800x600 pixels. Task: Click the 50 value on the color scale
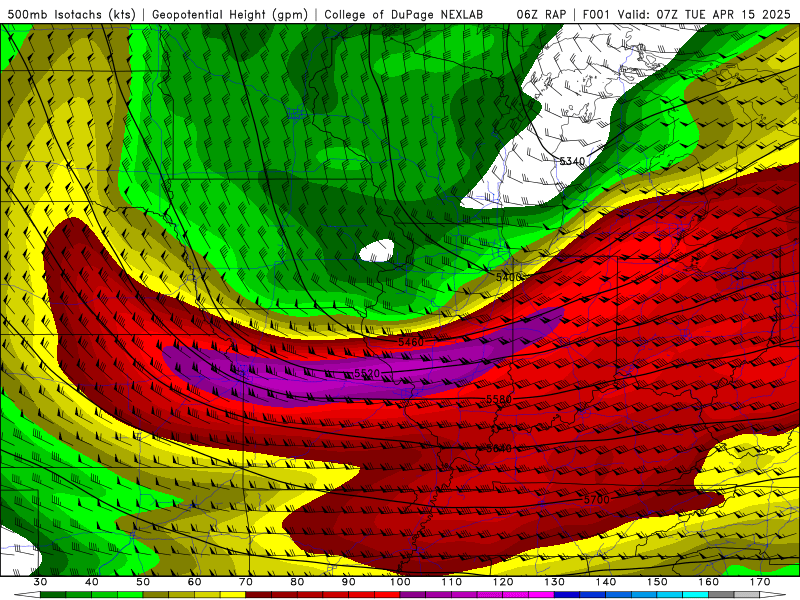143,582
